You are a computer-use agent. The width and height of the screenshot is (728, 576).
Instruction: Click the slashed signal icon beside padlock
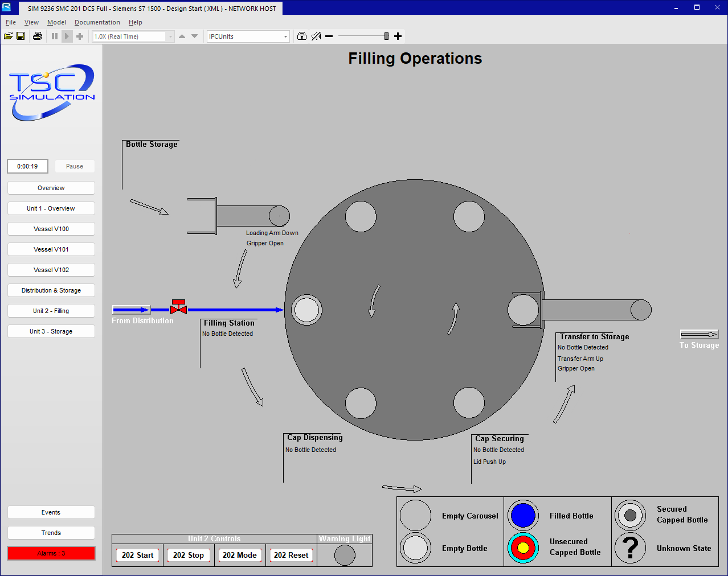pos(316,36)
